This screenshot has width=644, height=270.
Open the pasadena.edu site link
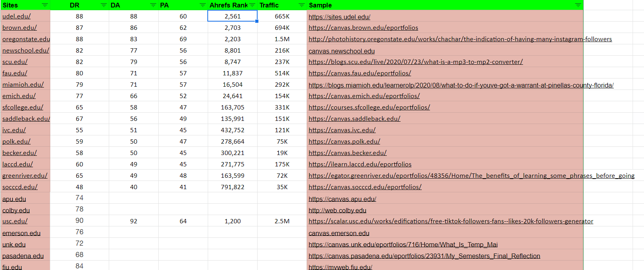click(x=23, y=256)
